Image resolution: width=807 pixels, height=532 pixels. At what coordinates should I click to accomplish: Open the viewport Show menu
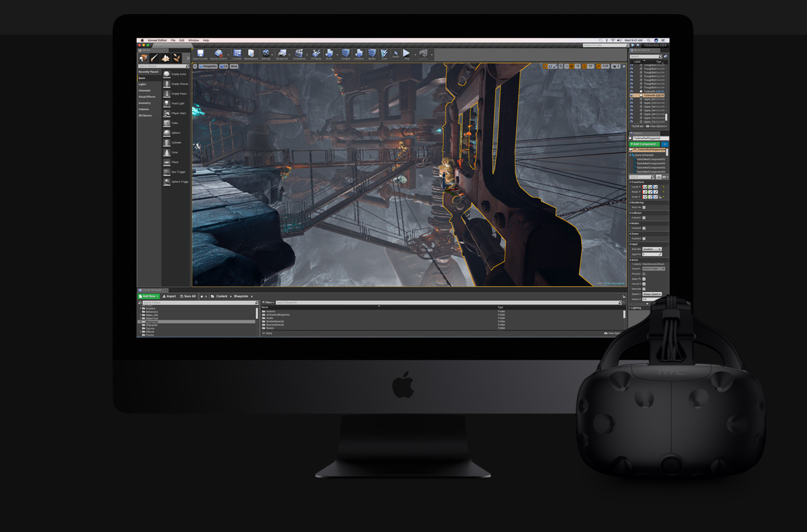(x=234, y=66)
